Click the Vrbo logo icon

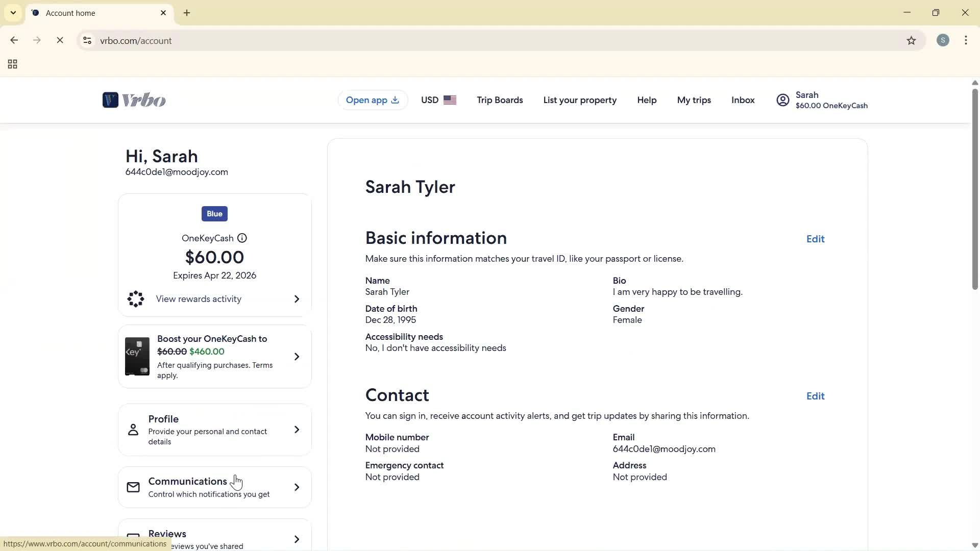tap(110, 100)
